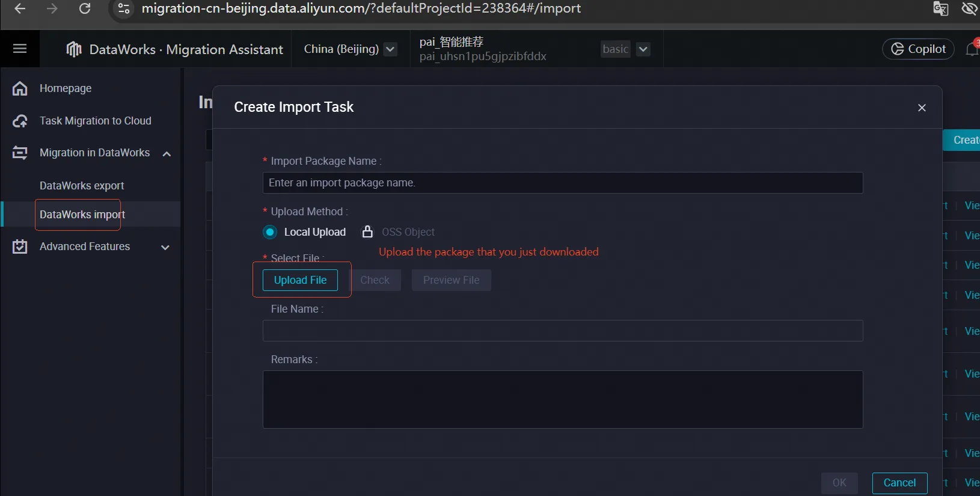Click the Homepage house icon
980x496 pixels.
20,88
